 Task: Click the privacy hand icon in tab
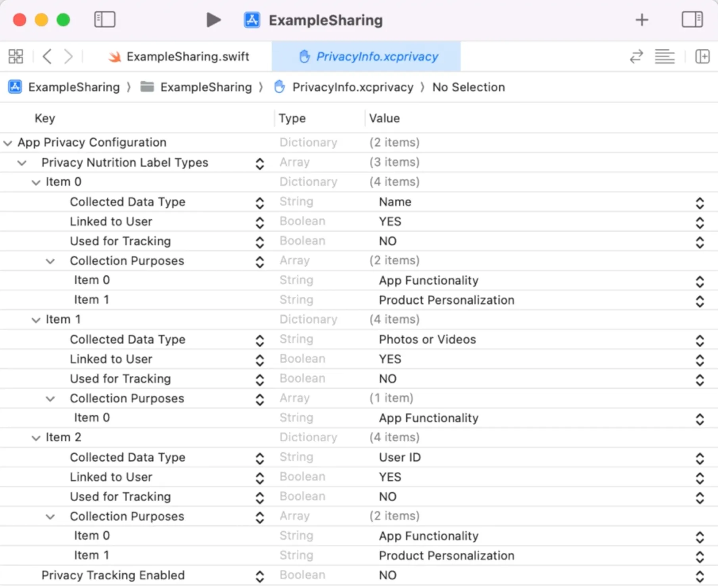[304, 56]
